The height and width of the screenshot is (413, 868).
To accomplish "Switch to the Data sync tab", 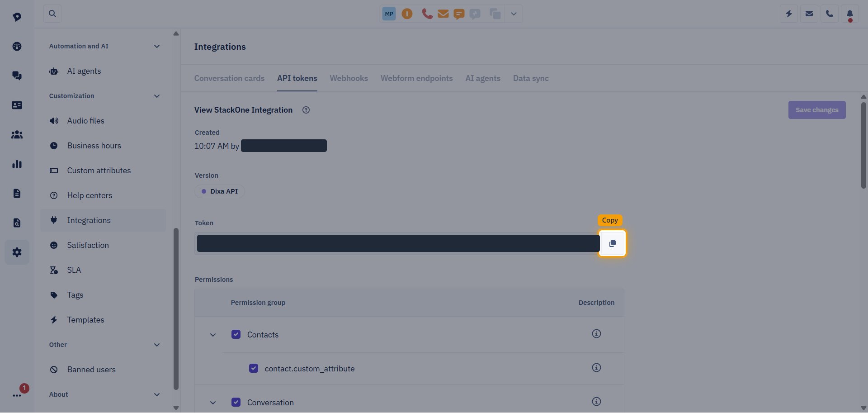I will pos(531,78).
